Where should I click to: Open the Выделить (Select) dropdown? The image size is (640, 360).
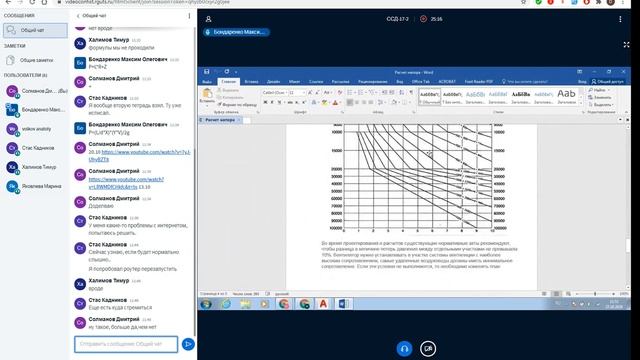tap(601, 105)
